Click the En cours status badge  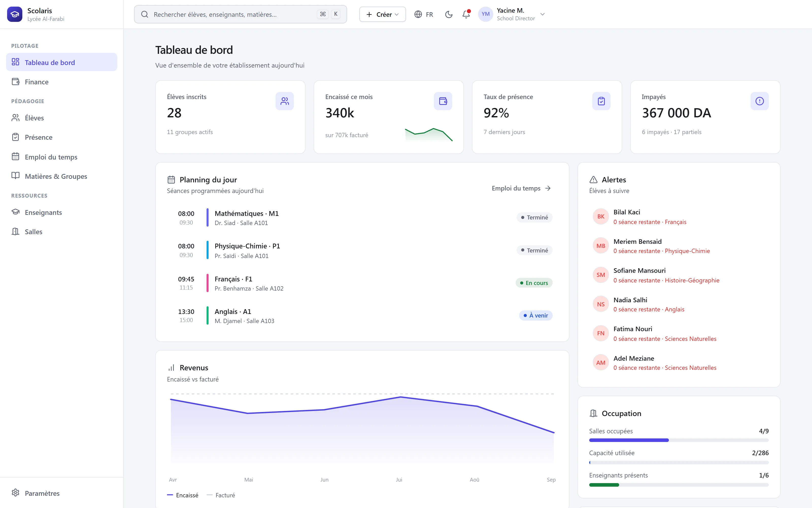click(534, 283)
